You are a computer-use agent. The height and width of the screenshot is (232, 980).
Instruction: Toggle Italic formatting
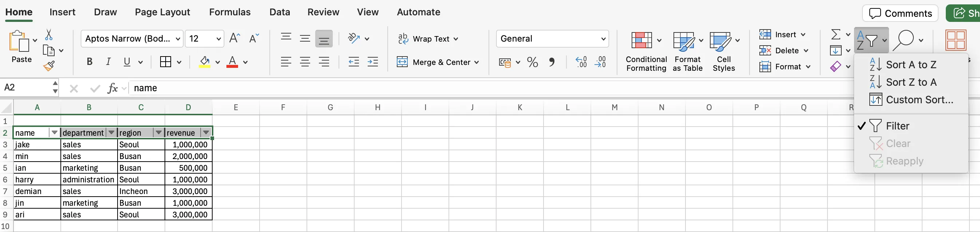(108, 62)
